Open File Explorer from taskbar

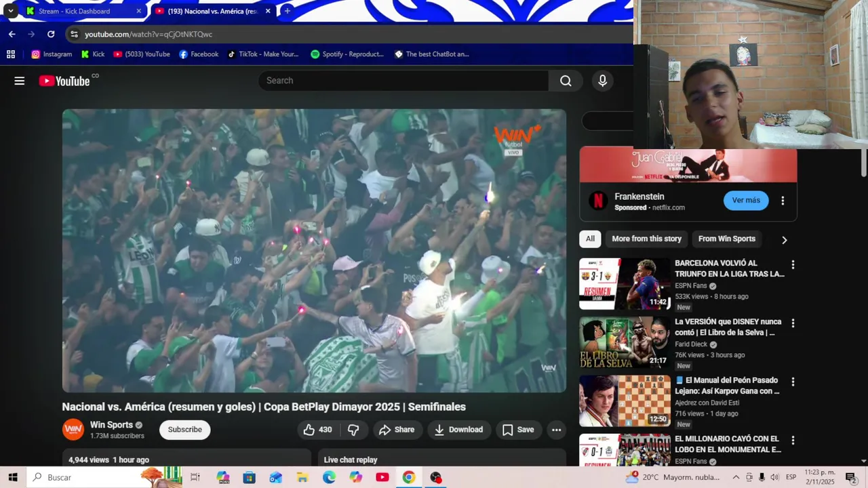[302, 477]
